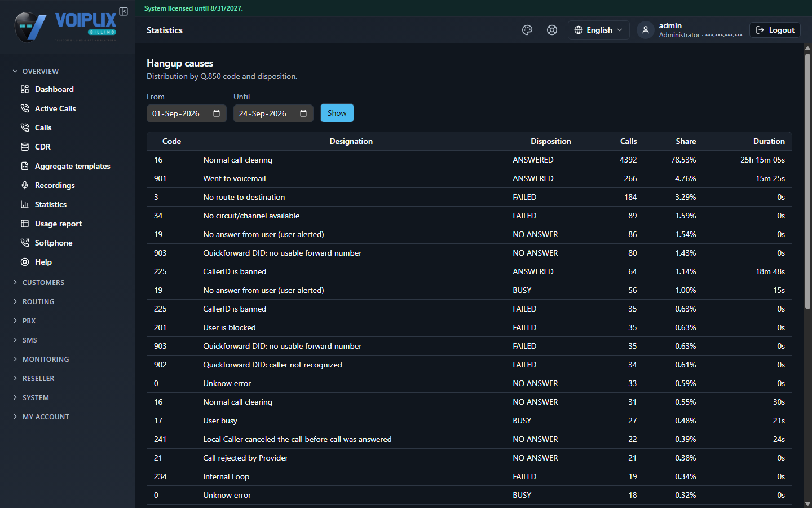Screen dimensions: 812x508
Task: Open the Until date calendar picker icon
Action: [x=303, y=113]
